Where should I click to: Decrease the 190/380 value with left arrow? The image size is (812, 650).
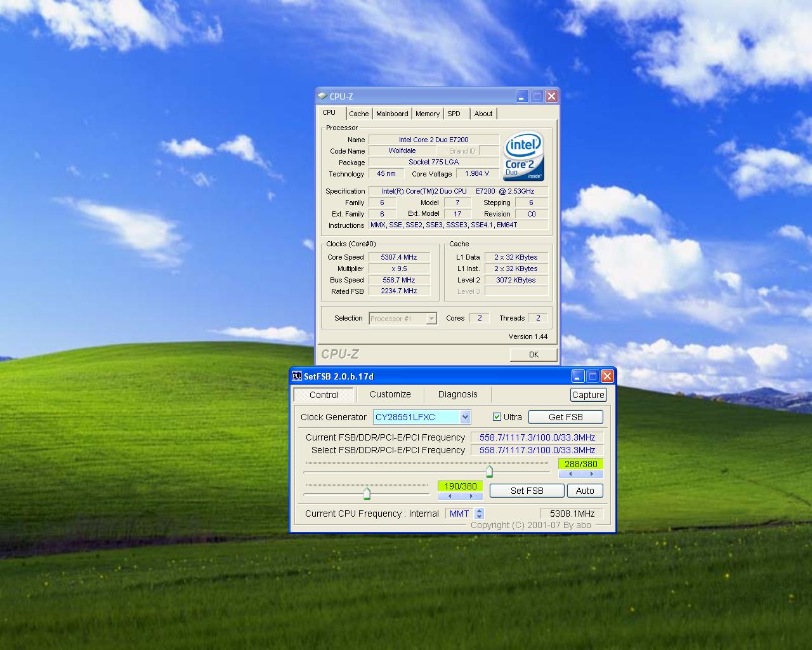pyautogui.click(x=449, y=496)
